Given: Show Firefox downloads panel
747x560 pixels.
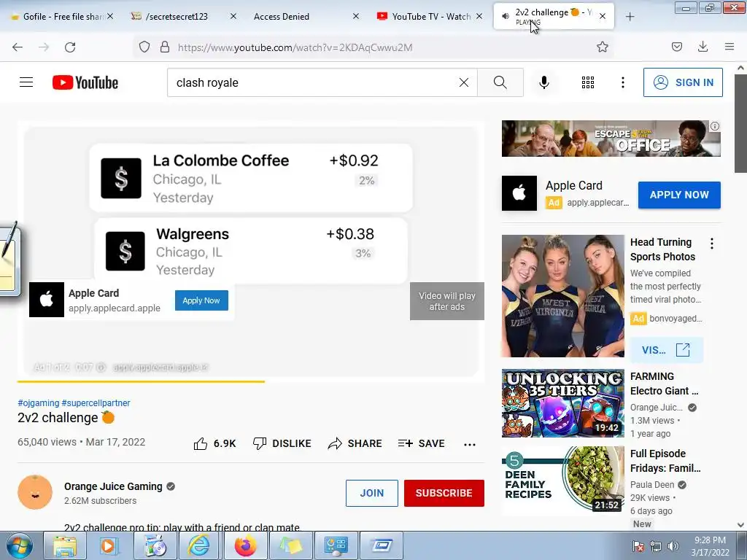Looking at the screenshot, I should 703,47.
